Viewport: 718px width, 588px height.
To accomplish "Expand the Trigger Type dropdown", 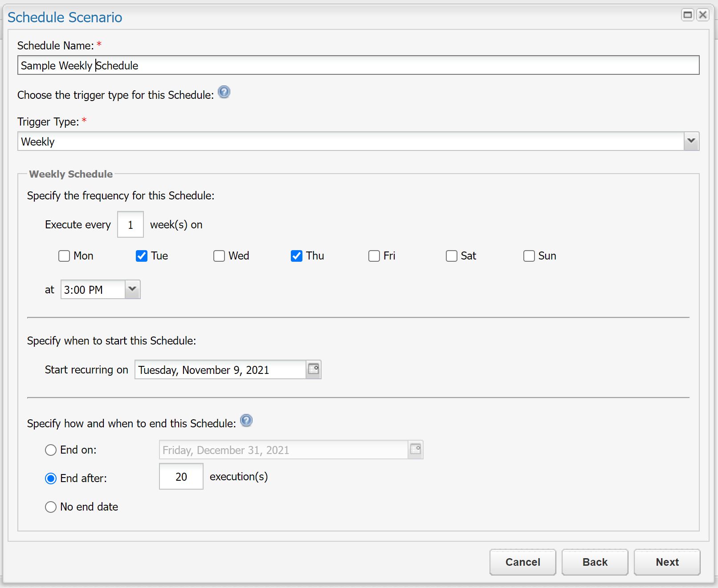I will [691, 142].
